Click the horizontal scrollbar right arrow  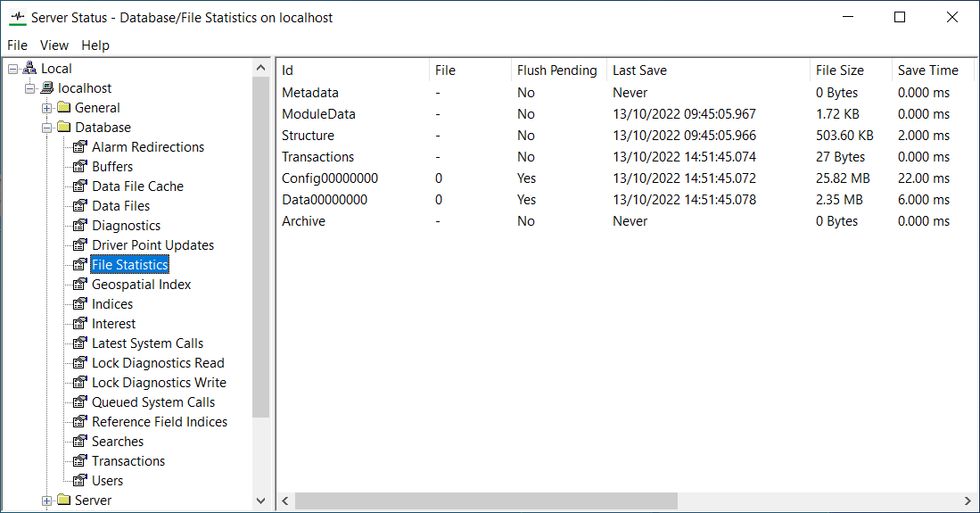click(968, 501)
